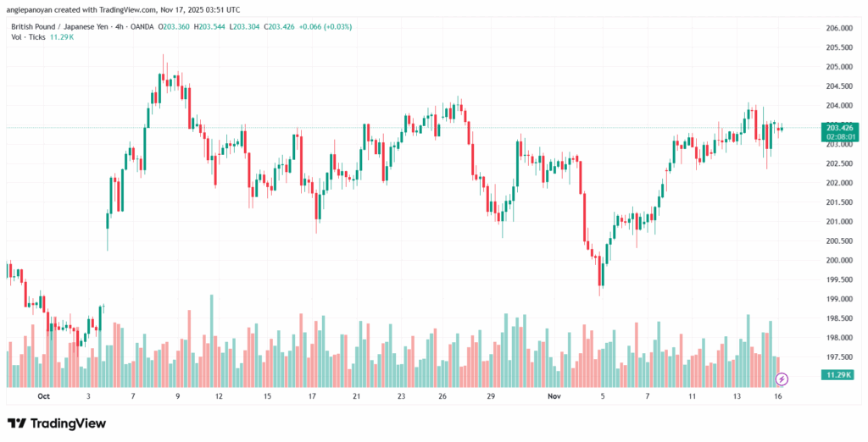Viewport: 868px width, 442px height.
Task: Click the 197.500 price scale label
Action: pos(837,356)
